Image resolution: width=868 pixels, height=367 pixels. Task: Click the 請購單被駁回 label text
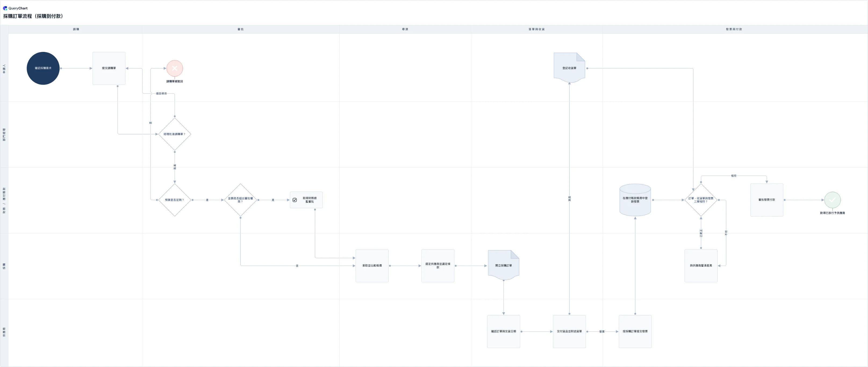pyautogui.click(x=175, y=81)
